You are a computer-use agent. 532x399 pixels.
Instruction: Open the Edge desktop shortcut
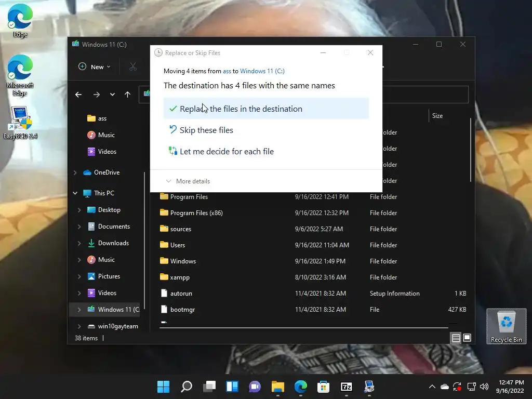(20, 20)
